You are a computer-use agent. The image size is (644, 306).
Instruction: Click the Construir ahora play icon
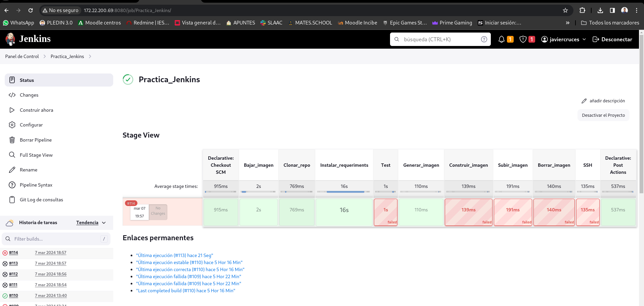[x=12, y=110]
